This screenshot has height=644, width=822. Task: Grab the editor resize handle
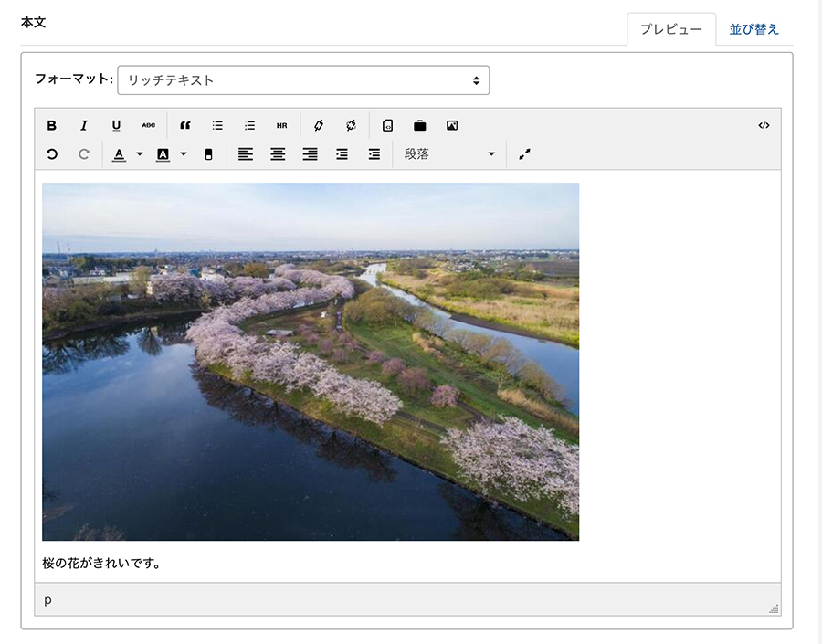click(x=774, y=608)
